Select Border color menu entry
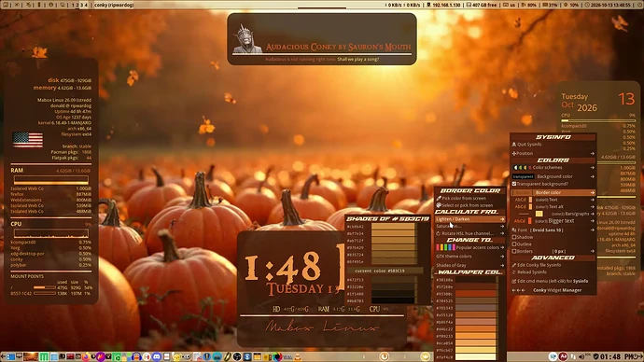The image size is (644, 362). click(x=553, y=192)
